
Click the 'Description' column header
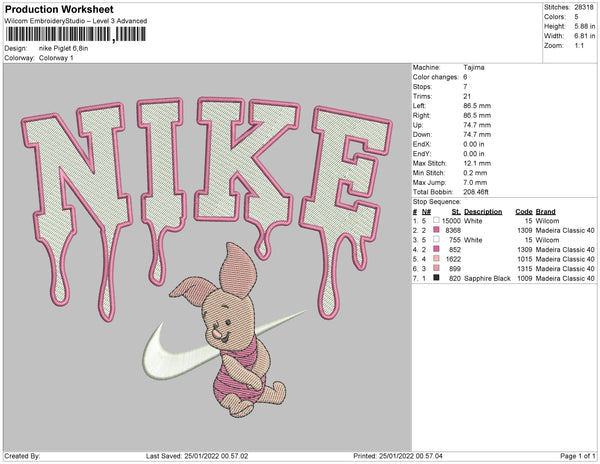[x=483, y=212]
